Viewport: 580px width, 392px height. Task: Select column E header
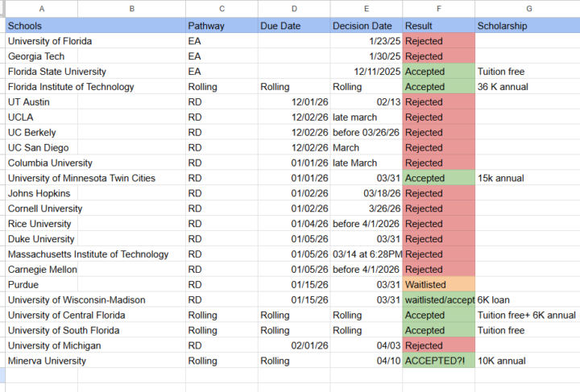367,9
